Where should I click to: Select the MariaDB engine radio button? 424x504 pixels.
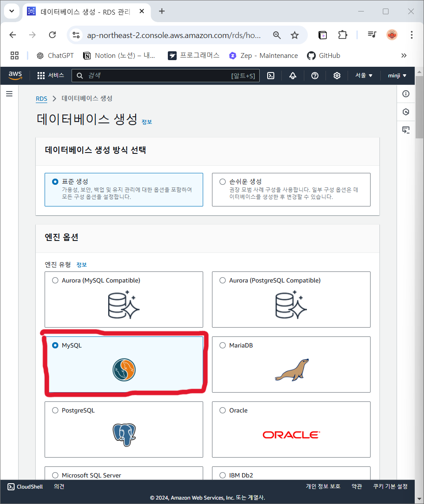pos(223,345)
